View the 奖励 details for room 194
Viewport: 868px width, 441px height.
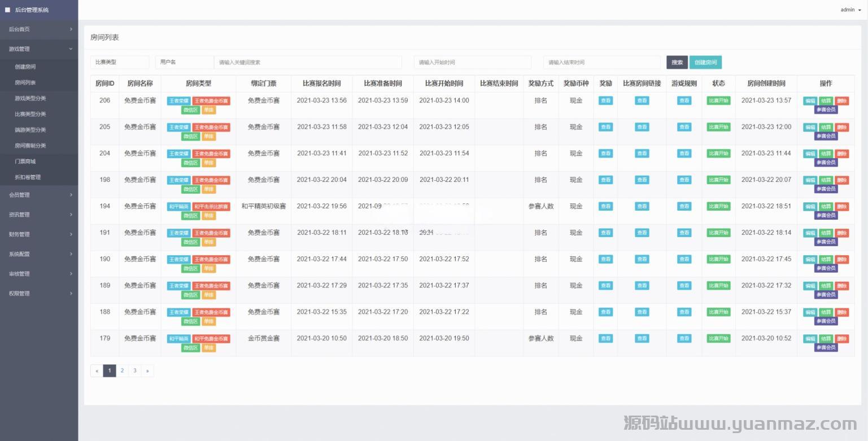point(605,207)
